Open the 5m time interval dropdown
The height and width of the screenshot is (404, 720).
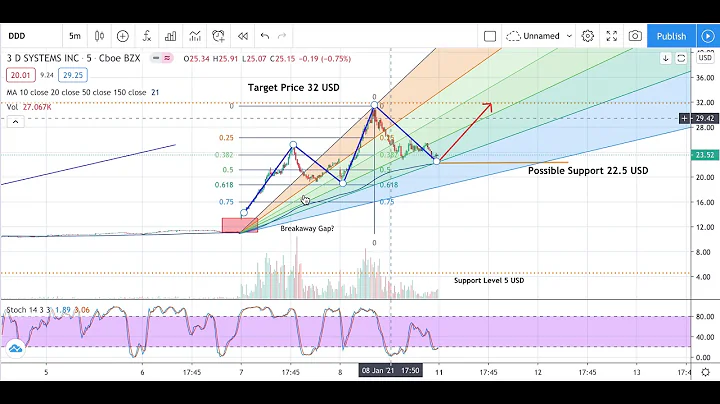click(x=75, y=36)
